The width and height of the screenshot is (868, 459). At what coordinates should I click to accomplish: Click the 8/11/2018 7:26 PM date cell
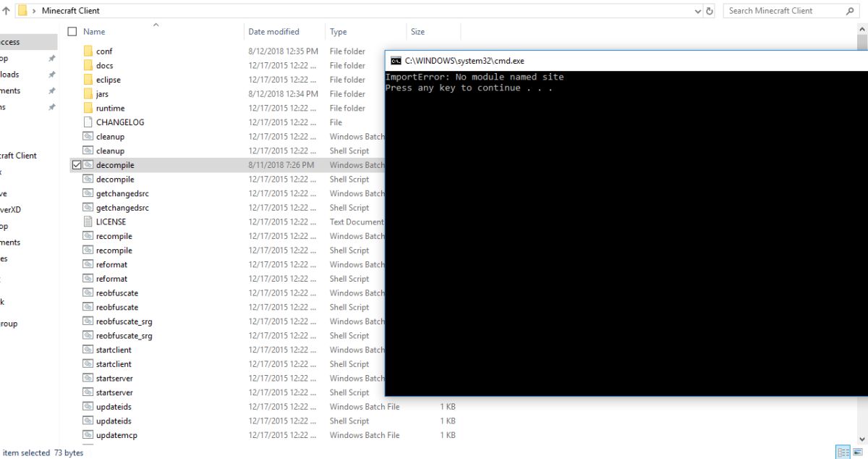pyautogui.click(x=281, y=165)
